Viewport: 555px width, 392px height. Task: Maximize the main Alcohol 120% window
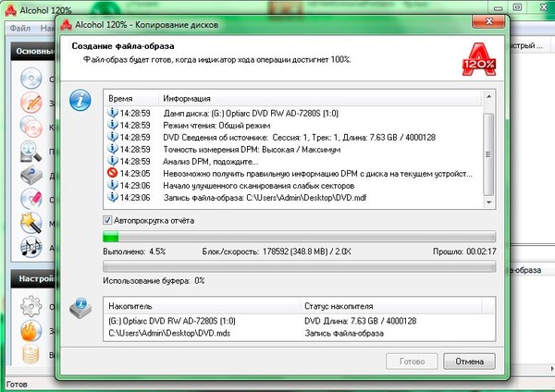click(517, 7)
